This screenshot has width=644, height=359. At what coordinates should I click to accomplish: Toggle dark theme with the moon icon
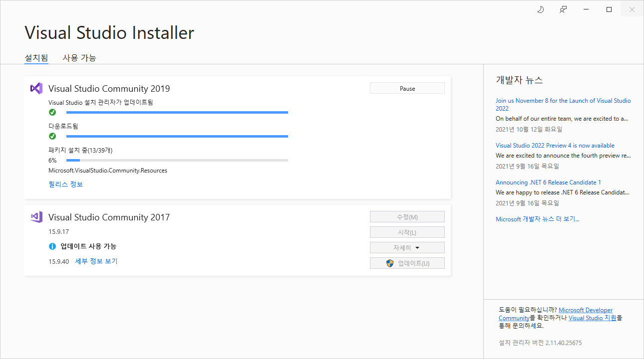coord(540,9)
